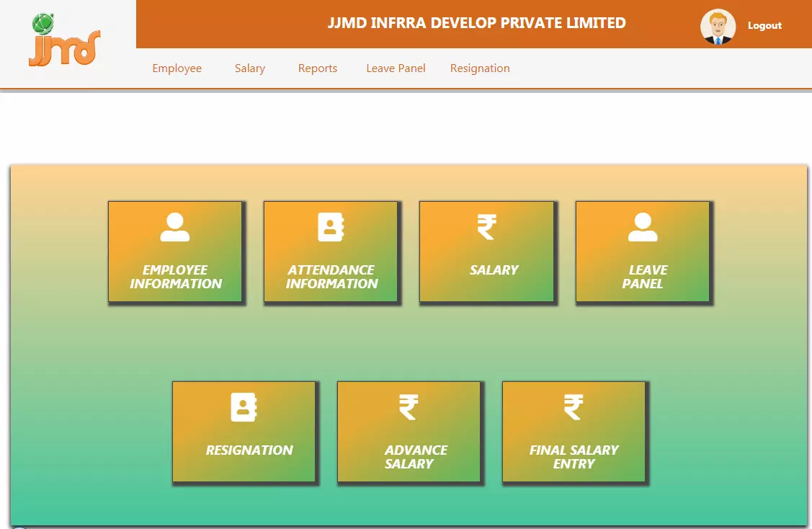Open the Employee Information tile label
This screenshot has height=529, width=812.
(176, 277)
